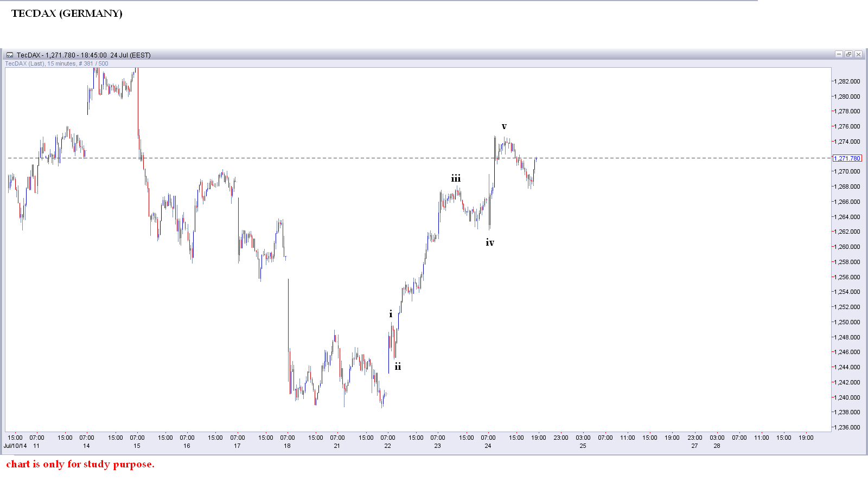
Task: Click the close icon of the TecDAX window
Action: click(859, 55)
